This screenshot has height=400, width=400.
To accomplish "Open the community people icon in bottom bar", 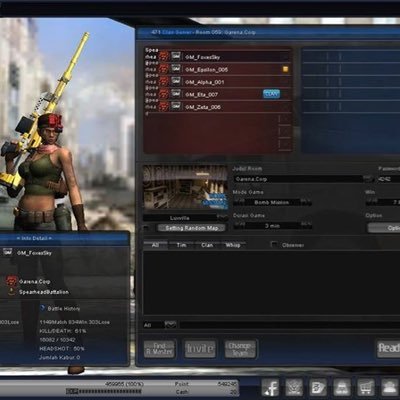I will point(390,388).
